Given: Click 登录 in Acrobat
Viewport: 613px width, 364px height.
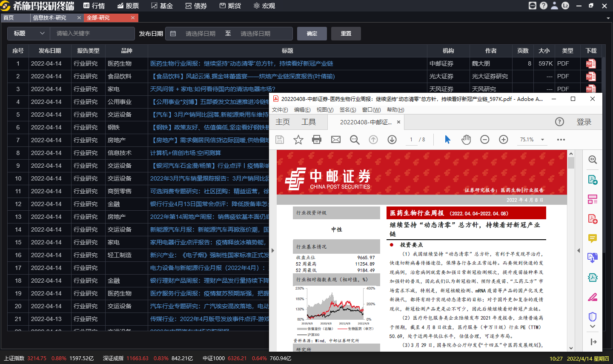Looking at the screenshot, I should pyautogui.click(x=584, y=122).
